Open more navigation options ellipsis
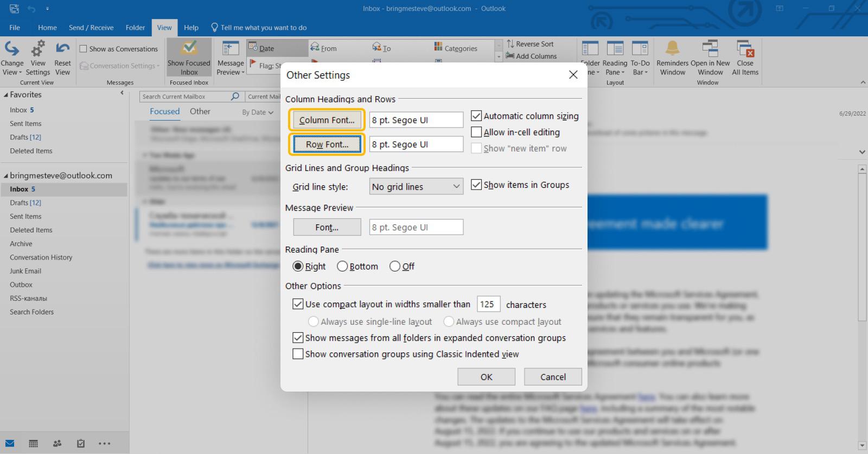The height and width of the screenshot is (454, 868). [105, 444]
